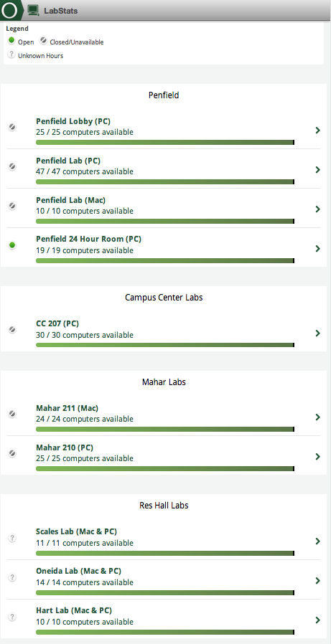Click the LabStats computer monitor icon
This screenshot has width=331, height=644.
pos(33,11)
